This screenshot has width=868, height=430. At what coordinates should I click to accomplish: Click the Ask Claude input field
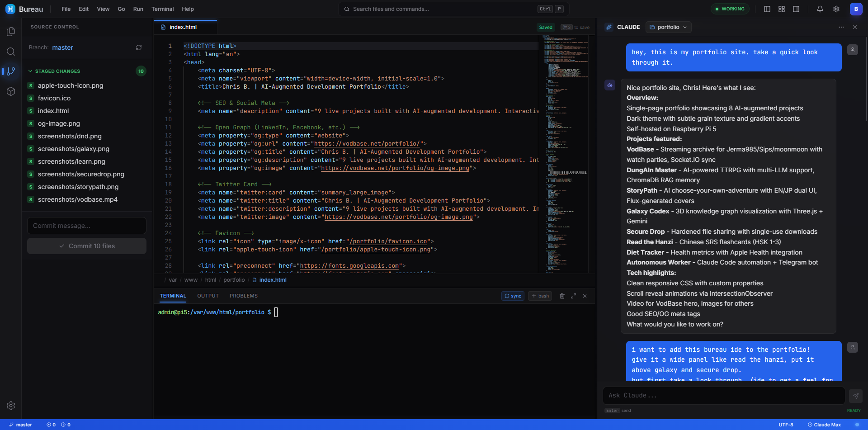pos(723,395)
